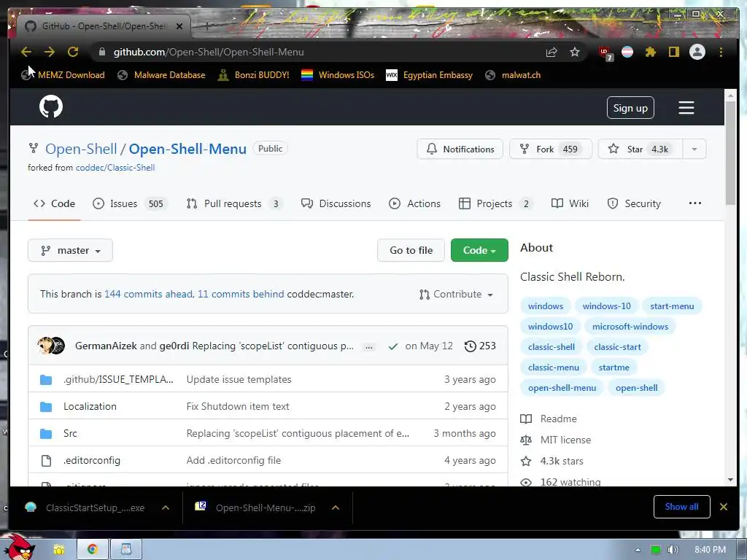Bookmark this page with the star icon
Screen dimensions: 747x560
575,52
